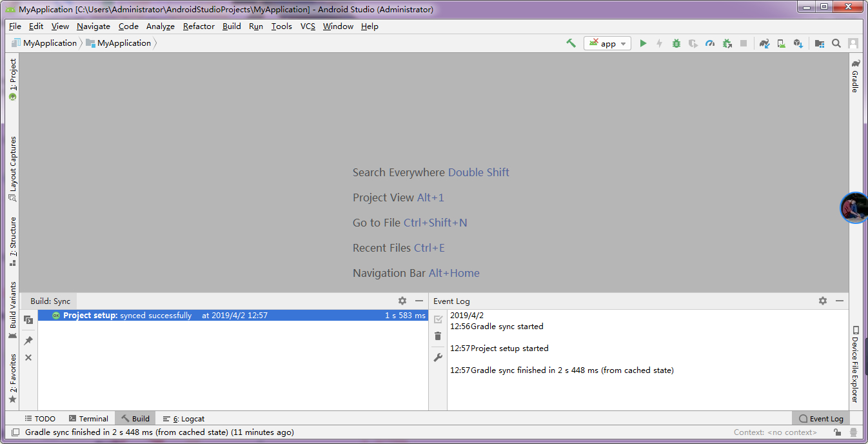Switch to the 6: Logcat tab
868x444 pixels.
point(184,419)
